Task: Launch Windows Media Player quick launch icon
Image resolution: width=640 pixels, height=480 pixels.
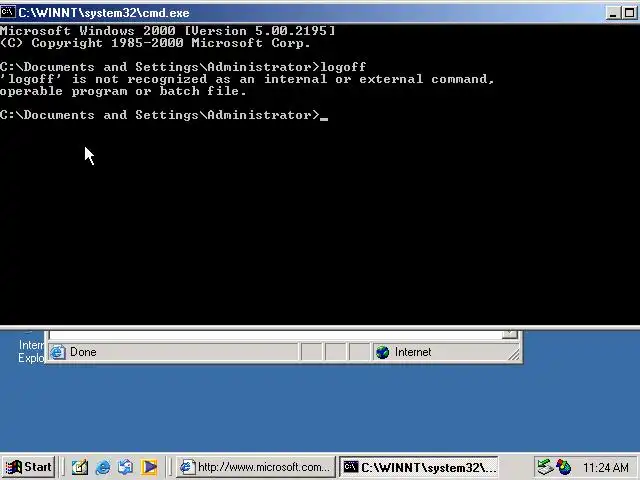Action: click(x=149, y=467)
